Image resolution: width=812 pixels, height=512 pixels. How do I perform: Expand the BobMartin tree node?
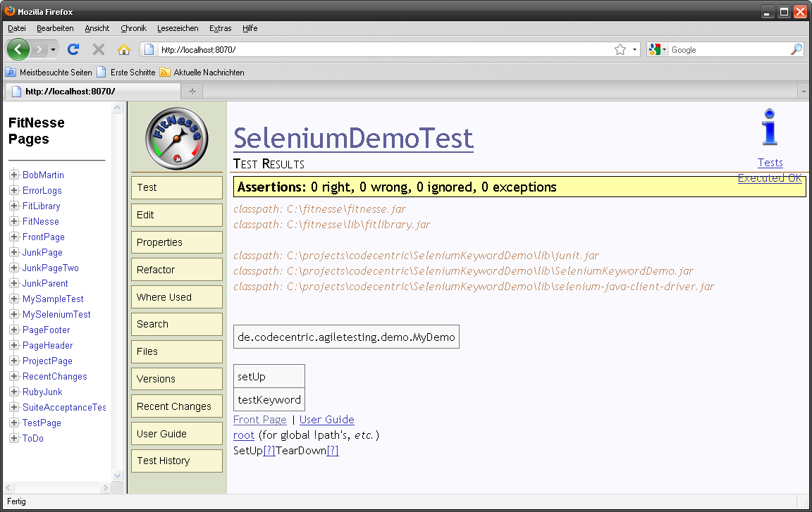click(x=15, y=175)
